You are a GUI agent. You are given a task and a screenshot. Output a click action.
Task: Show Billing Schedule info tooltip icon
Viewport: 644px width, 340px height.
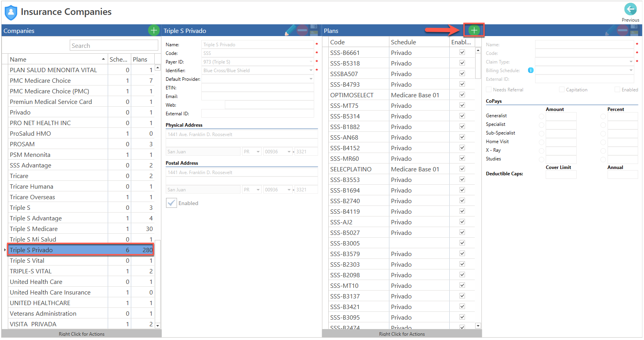(x=530, y=70)
